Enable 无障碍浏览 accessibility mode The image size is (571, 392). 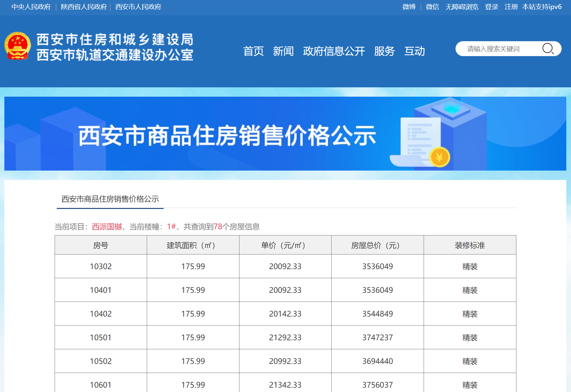coord(462,7)
